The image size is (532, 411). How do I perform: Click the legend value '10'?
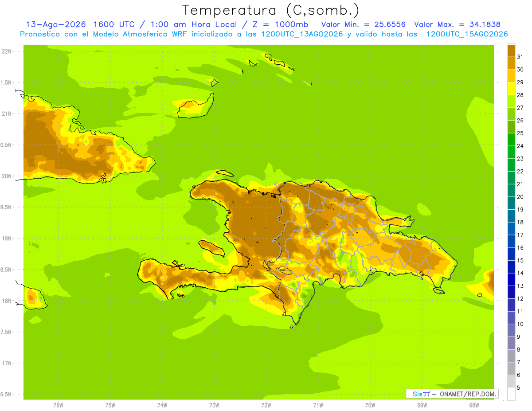coord(520,324)
